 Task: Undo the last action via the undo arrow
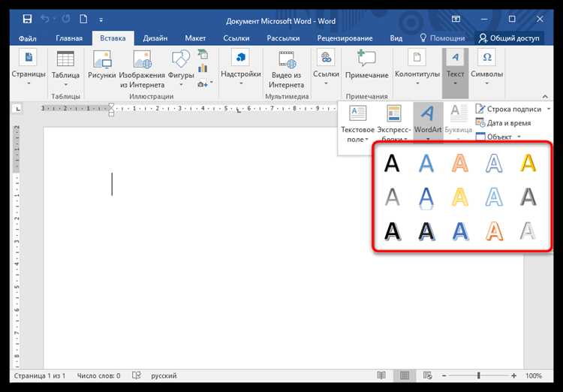(46, 19)
